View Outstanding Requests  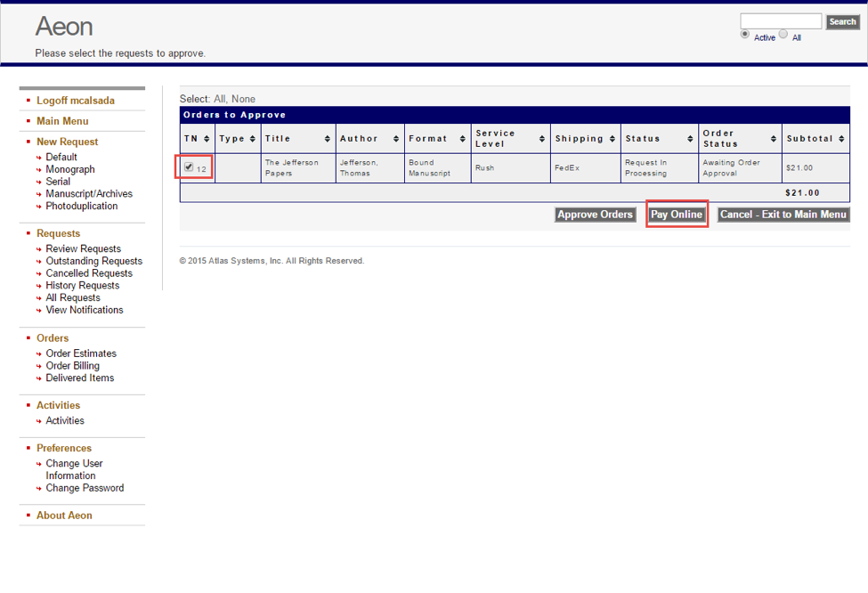point(93,261)
